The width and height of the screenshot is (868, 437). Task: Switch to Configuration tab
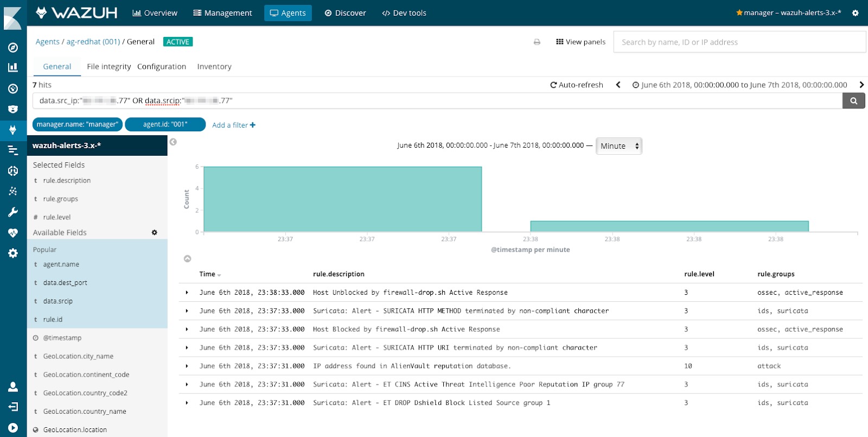162,66
